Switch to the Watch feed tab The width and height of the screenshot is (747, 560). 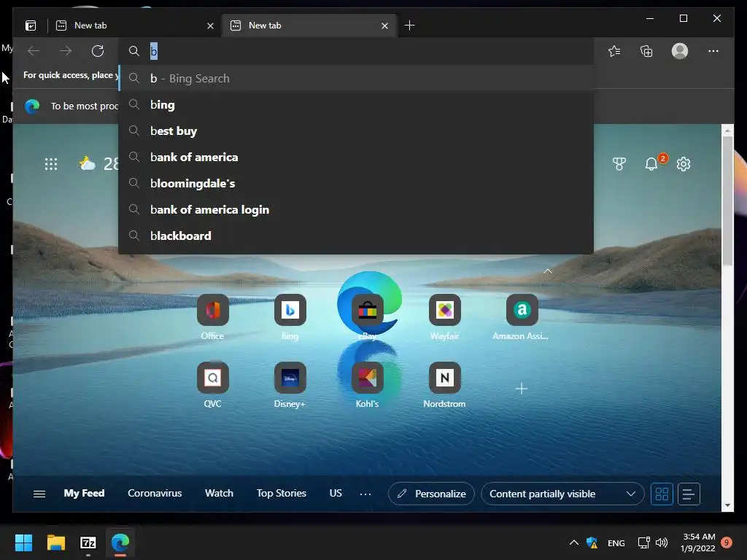point(219,494)
